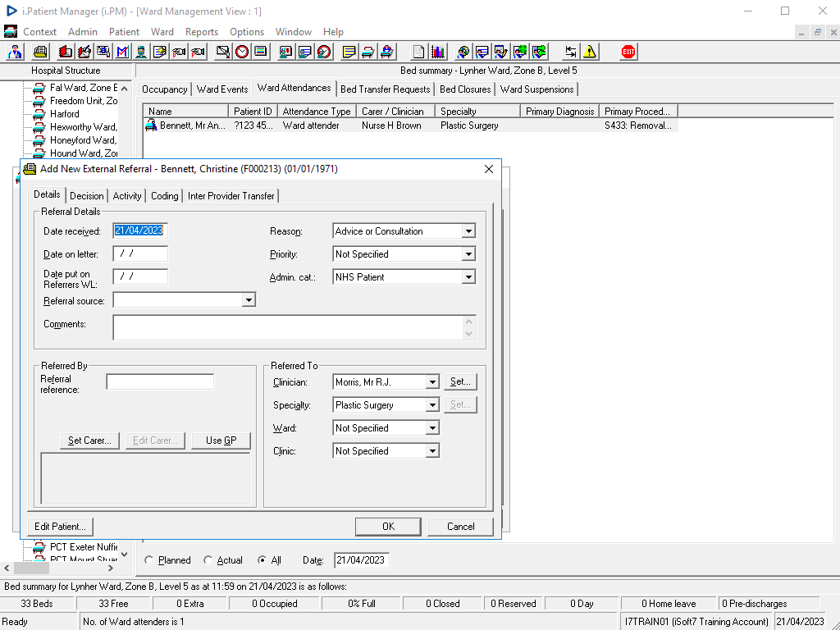840x630 pixels.
Task: Click the pointing hand D toolbar icon
Action: pos(179,52)
